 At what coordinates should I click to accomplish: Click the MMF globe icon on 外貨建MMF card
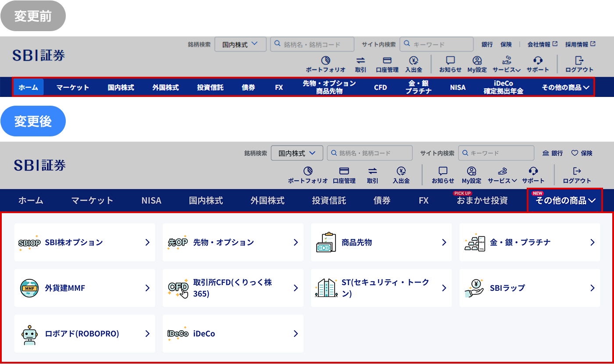[x=29, y=288]
